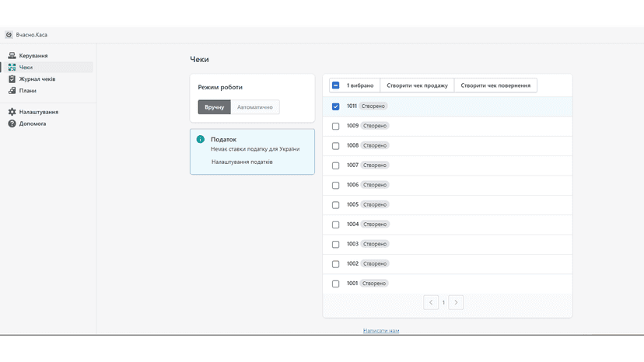Open the Написати нам link
This screenshot has height=362, width=644.
[x=381, y=330]
